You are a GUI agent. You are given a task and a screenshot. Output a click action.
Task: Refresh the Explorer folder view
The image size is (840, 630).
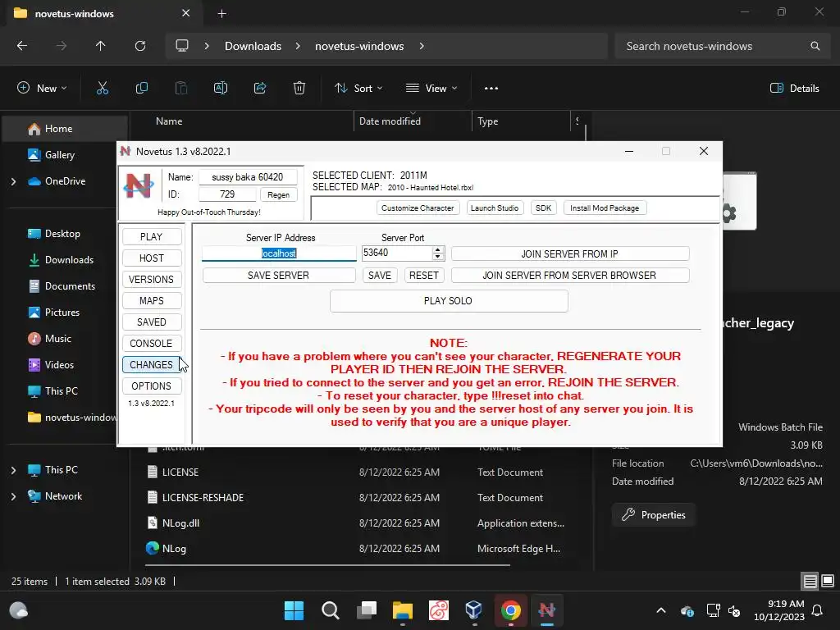pyautogui.click(x=140, y=46)
